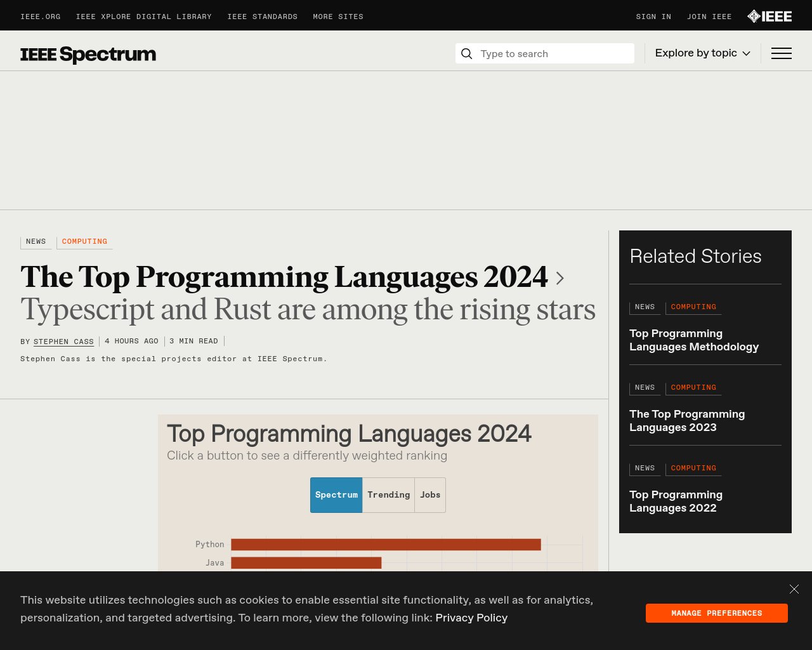Viewport: 812px width, 650px height.
Task: Open the MORE SITES menu
Action: tap(338, 17)
